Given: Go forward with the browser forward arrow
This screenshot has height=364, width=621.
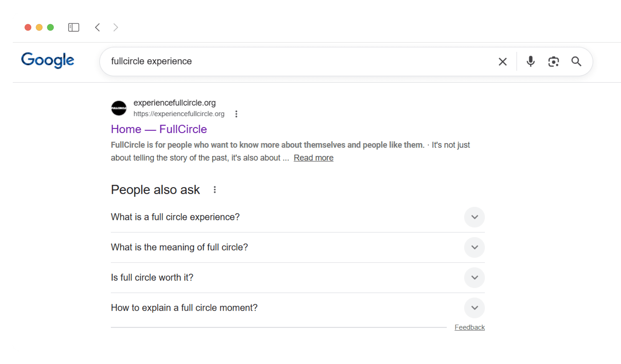Looking at the screenshot, I should coord(115,27).
